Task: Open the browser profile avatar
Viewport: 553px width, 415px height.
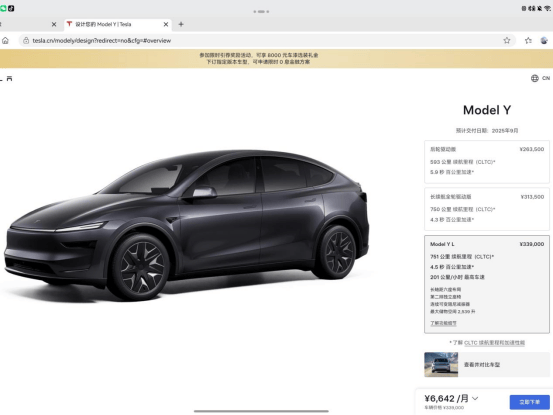Action: 544,41
